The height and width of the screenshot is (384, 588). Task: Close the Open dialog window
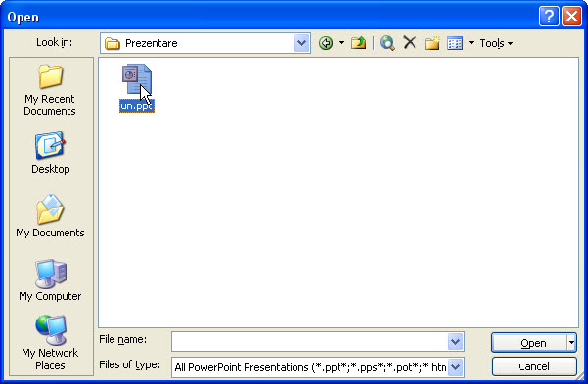tap(571, 17)
